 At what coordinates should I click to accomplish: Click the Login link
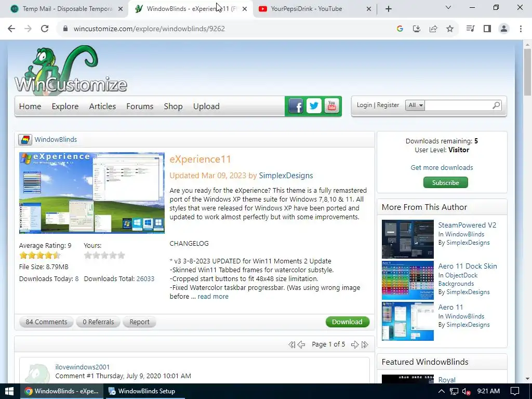pyautogui.click(x=364, y=105)
